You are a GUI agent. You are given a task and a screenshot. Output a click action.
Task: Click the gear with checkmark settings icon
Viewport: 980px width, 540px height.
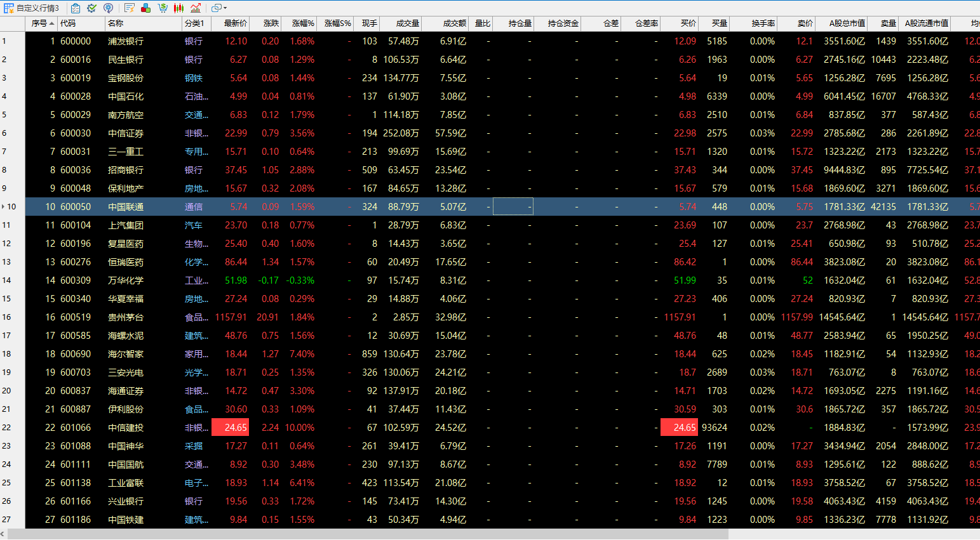(x=92, y=8)
